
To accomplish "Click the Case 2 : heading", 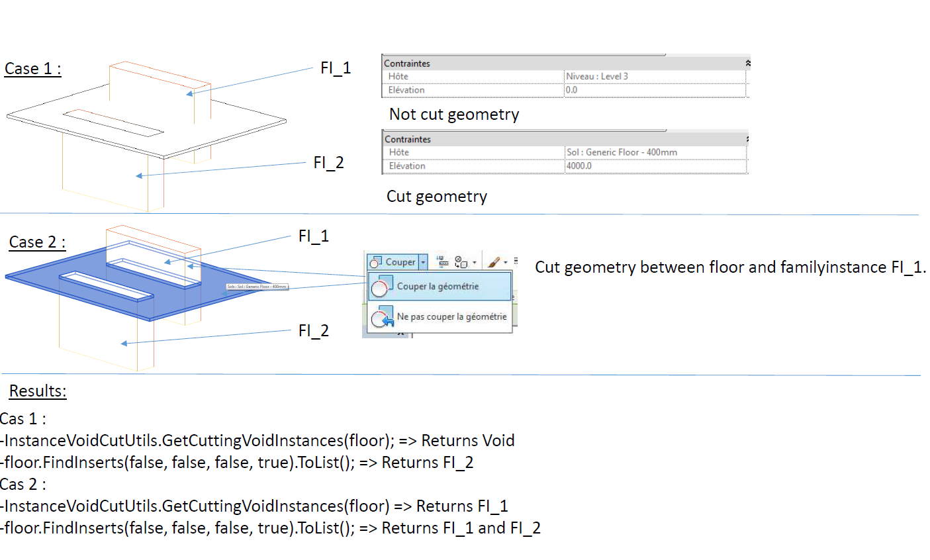I will click(x=37, y=242).
